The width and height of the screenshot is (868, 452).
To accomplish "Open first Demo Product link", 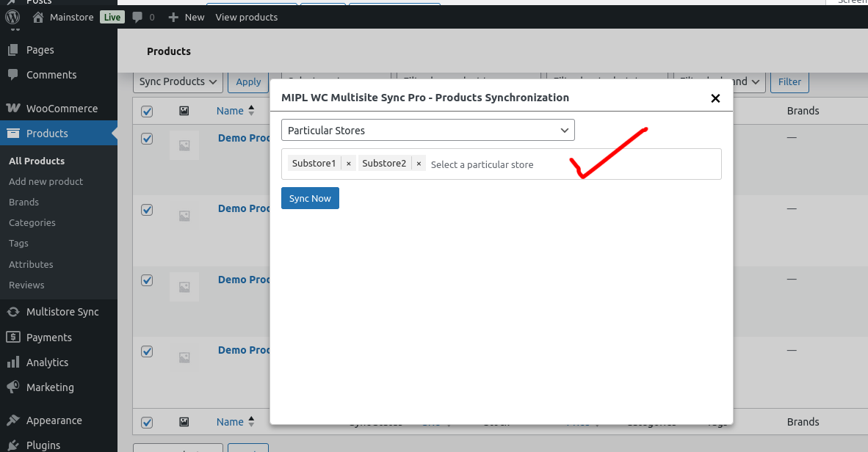I will coord(244,138).
